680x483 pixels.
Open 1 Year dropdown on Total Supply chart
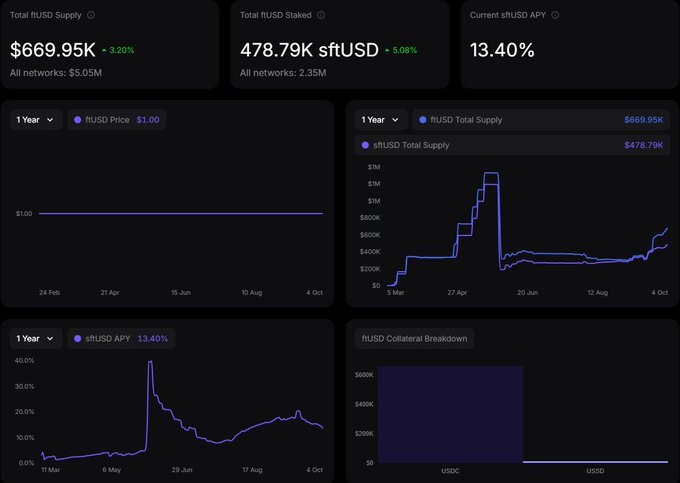click(x=381, y=120)
